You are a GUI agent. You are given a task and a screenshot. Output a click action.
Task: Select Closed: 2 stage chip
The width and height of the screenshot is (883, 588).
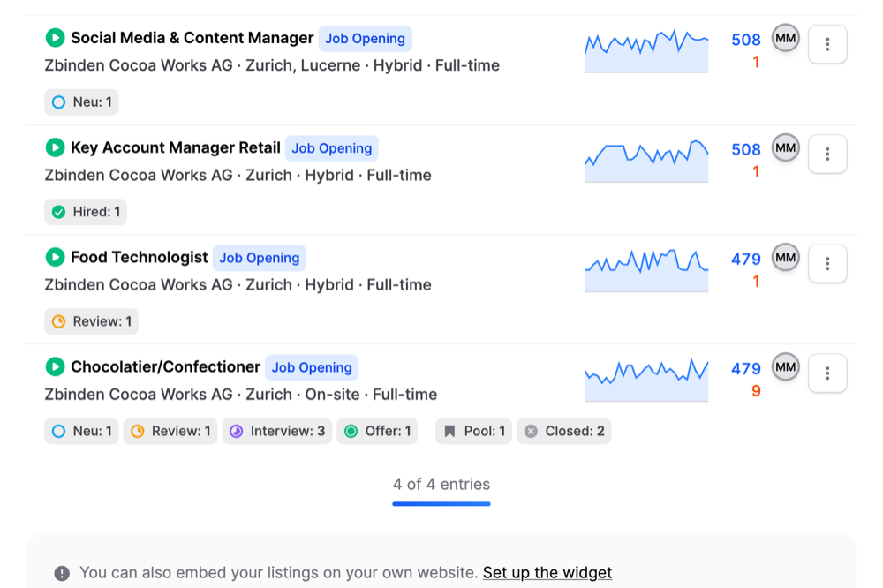[x=563, y=431]
